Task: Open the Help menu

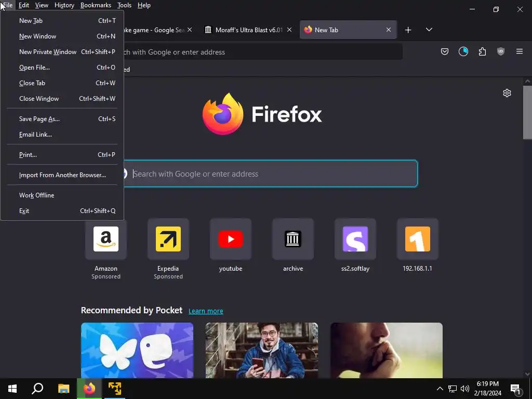Action: (x=144, y=5)
